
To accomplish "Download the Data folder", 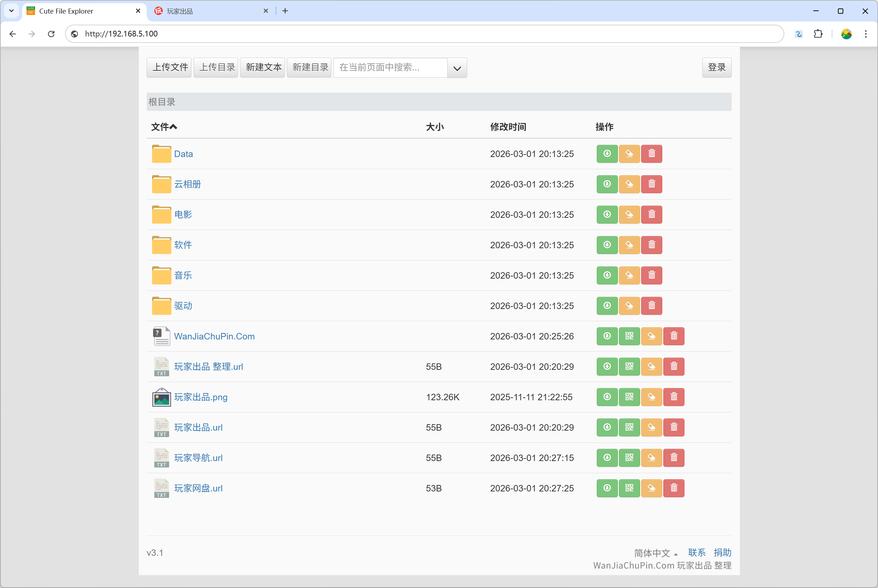I will [x=607, y=154].
